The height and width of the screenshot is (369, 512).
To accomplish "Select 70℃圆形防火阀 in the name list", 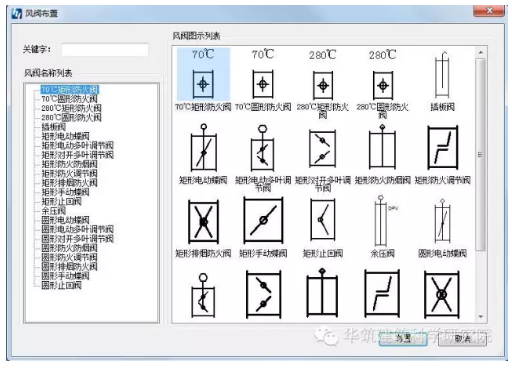I will click(x=70, y=99).
